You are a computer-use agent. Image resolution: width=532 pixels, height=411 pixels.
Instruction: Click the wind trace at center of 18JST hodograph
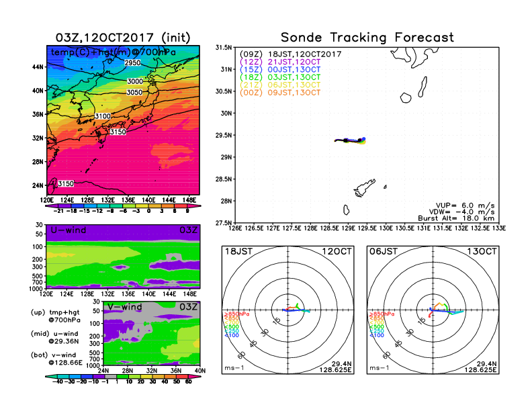coord(296,309)
